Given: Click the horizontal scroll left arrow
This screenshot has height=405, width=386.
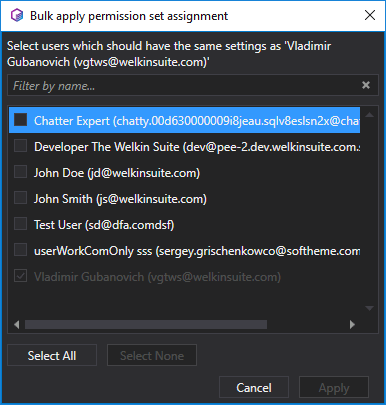Looking at the screenshot, I should click(x=17, y=324).
